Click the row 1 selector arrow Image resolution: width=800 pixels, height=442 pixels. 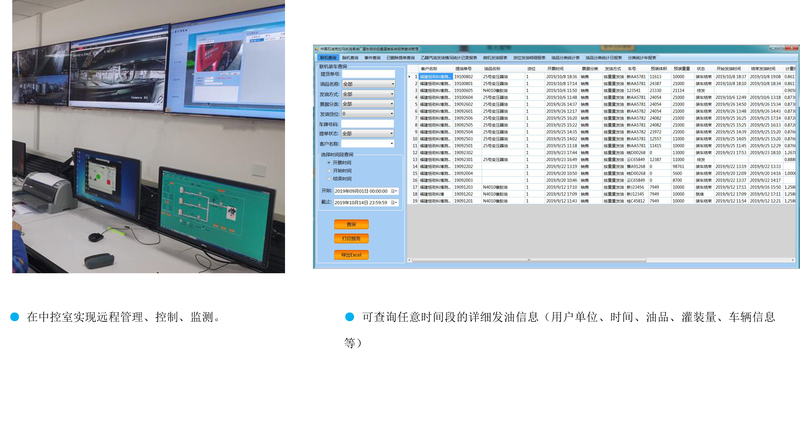coord(410,77)
